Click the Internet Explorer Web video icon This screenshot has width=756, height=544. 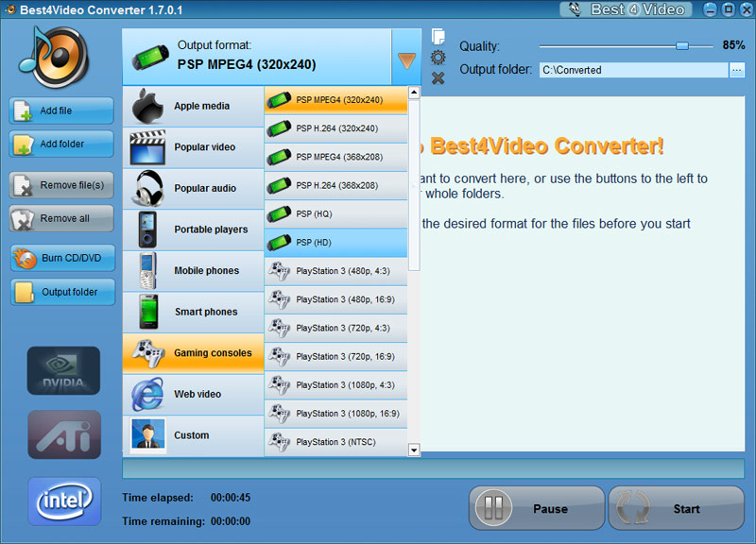[x=147, y=395]
